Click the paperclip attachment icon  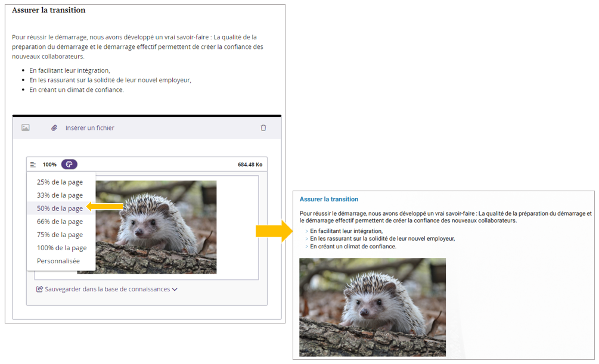pos(54,128)
